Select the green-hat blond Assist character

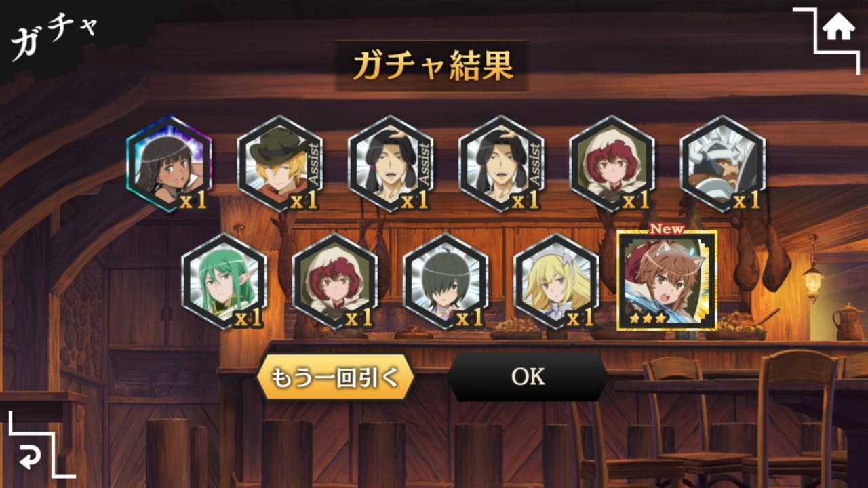pos(279,164)
